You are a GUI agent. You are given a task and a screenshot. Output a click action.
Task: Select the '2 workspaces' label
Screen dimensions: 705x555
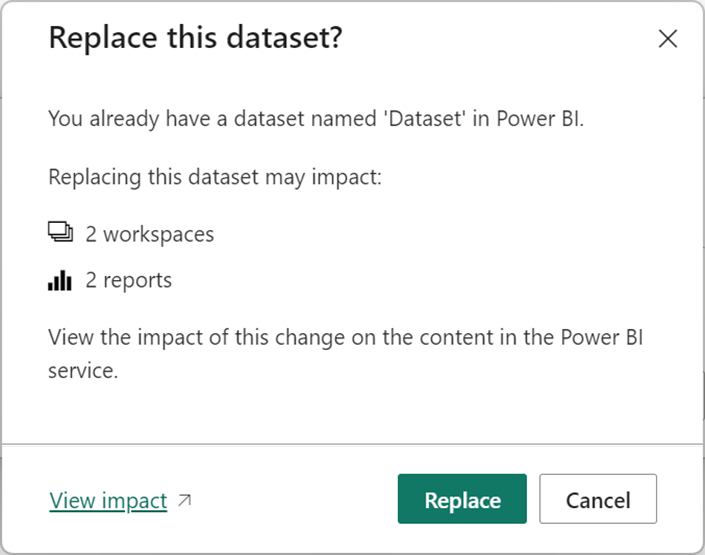click(149, 234)
